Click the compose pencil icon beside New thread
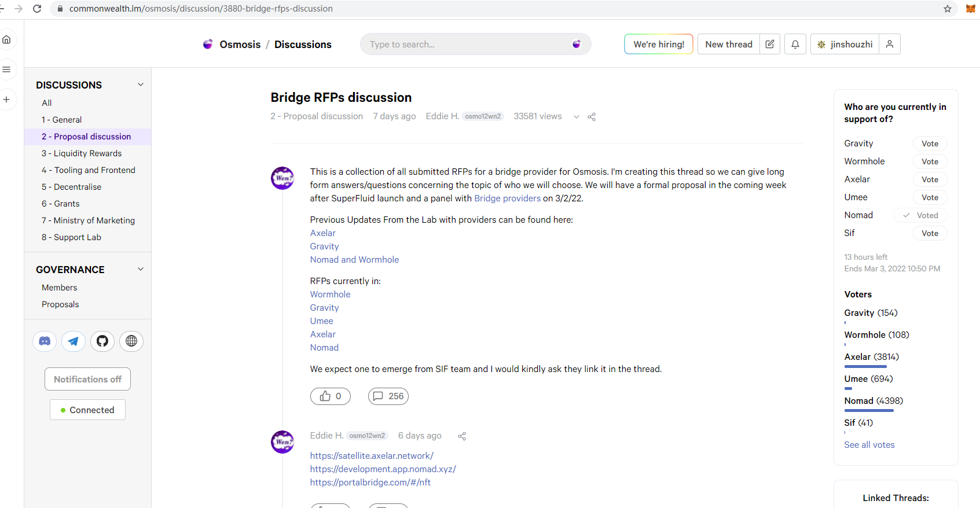Viewport: 980px width, 508px height. click(x=770, y=44)
